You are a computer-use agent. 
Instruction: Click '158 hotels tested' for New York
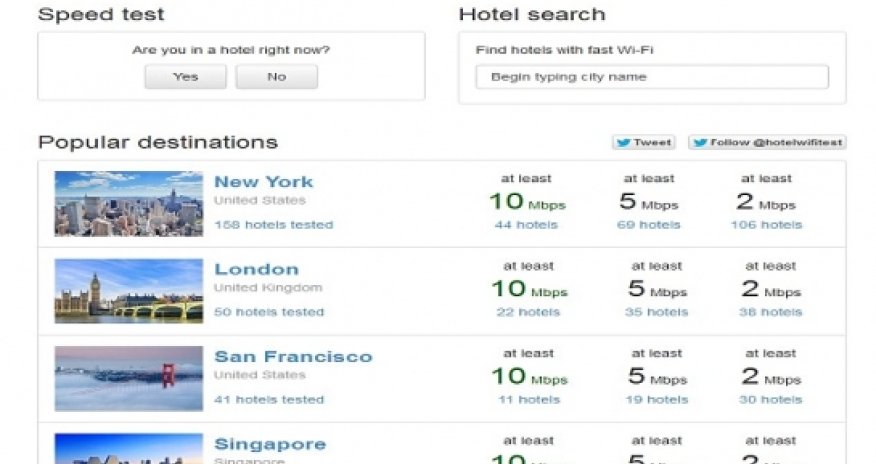tap(274, 225)
